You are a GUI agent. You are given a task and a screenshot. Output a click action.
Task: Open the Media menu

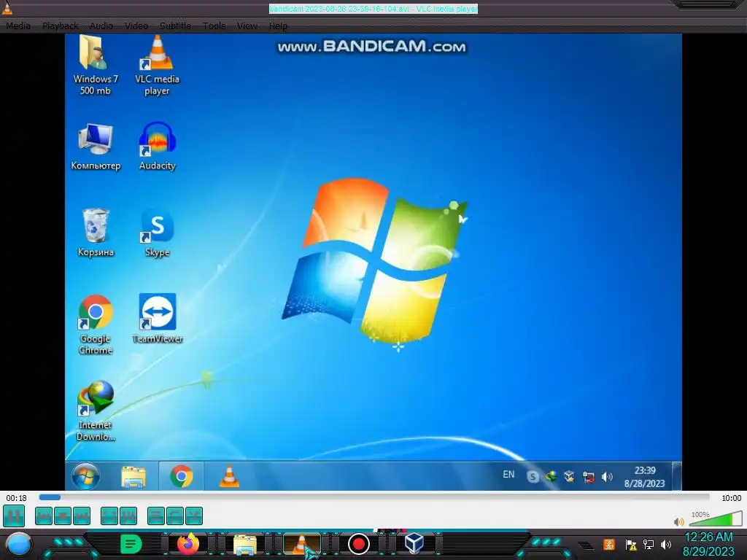pos(18,26)
